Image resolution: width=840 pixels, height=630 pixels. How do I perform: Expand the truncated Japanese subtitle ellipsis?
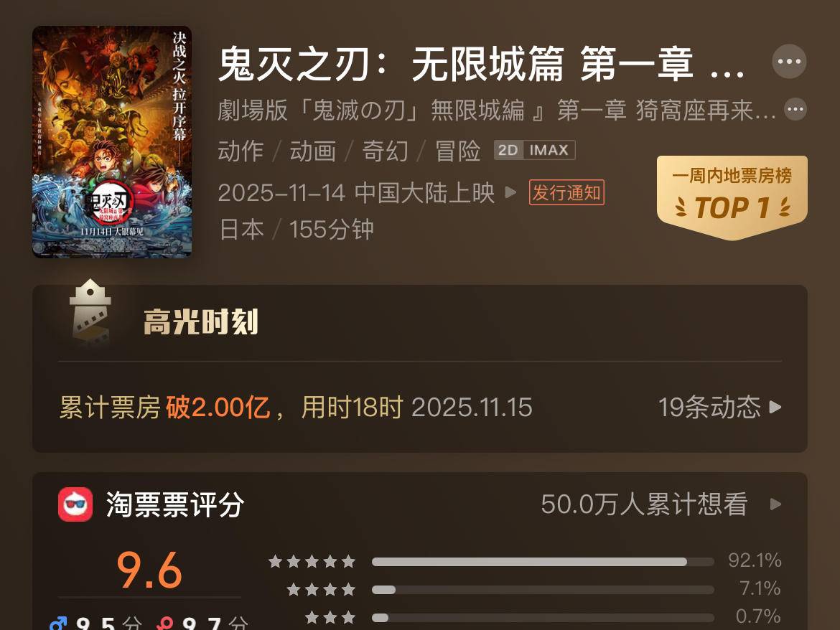pyautogui.click(x=795, y=110)
